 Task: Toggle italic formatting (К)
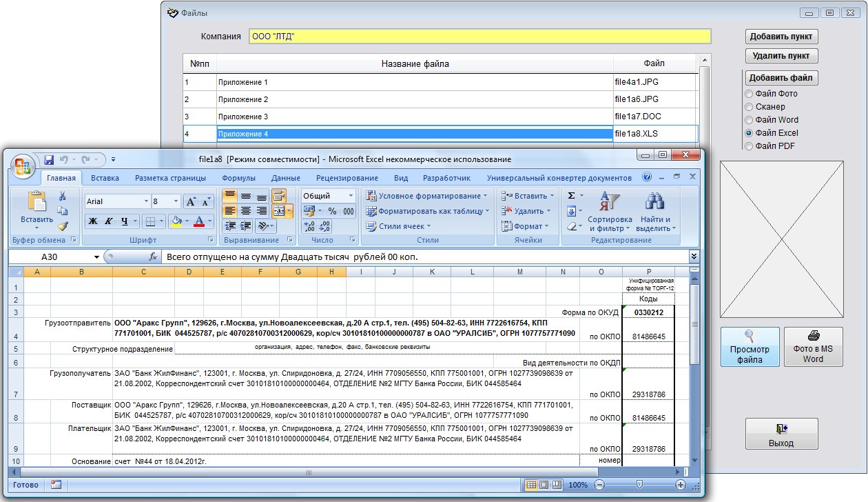(x=109, y=221)
